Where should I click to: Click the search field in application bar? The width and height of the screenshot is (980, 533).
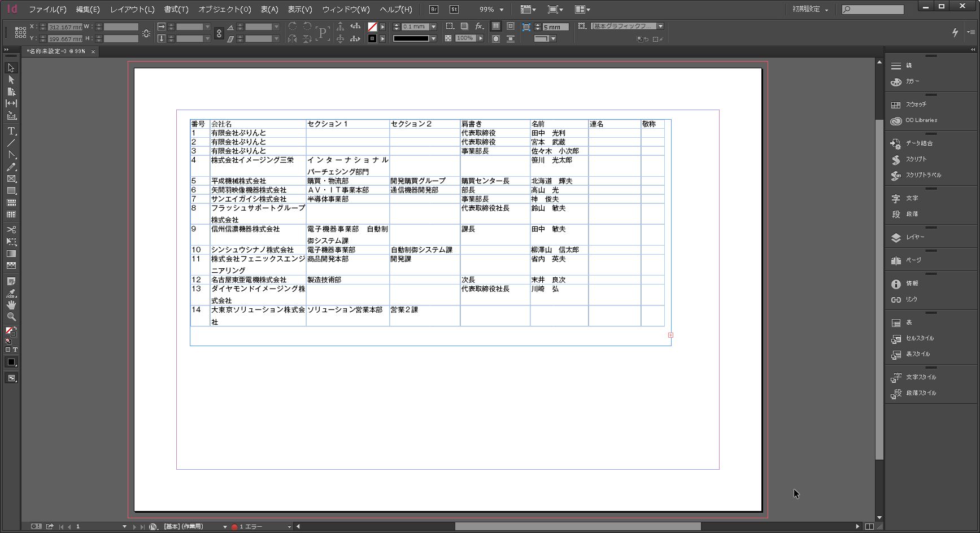click(873, 10)
